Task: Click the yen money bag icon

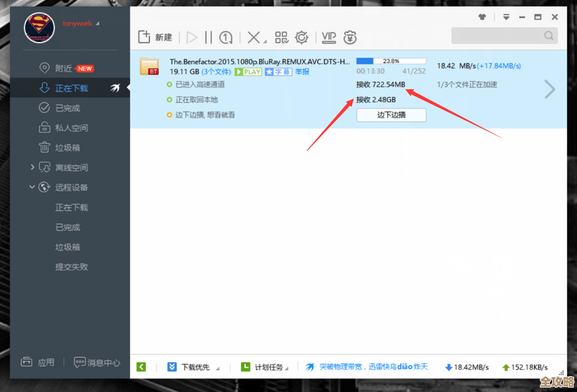Action: click(x=350, y=37)
